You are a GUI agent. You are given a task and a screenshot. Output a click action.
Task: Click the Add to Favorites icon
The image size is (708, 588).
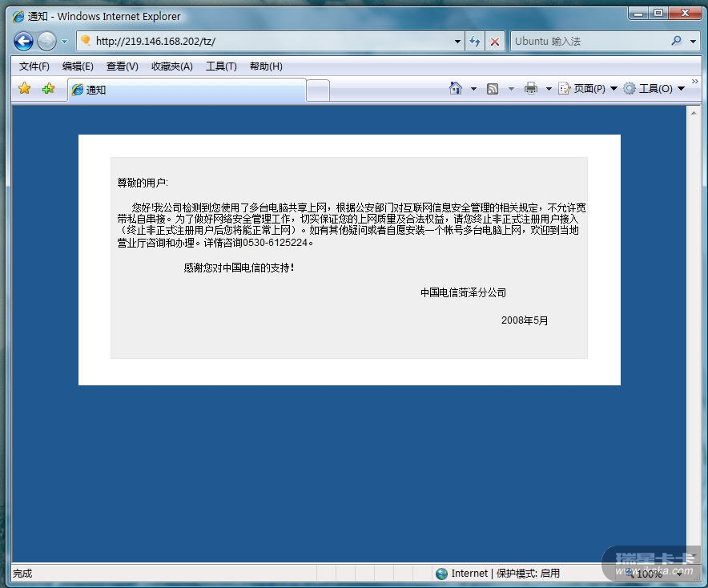tap(48, 88)
